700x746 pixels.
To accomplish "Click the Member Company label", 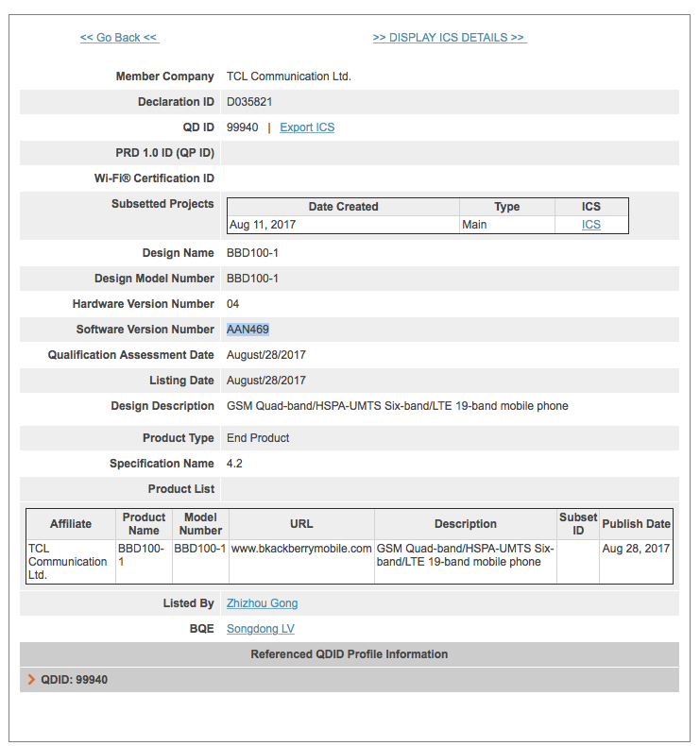I will [x=164, y=76].
